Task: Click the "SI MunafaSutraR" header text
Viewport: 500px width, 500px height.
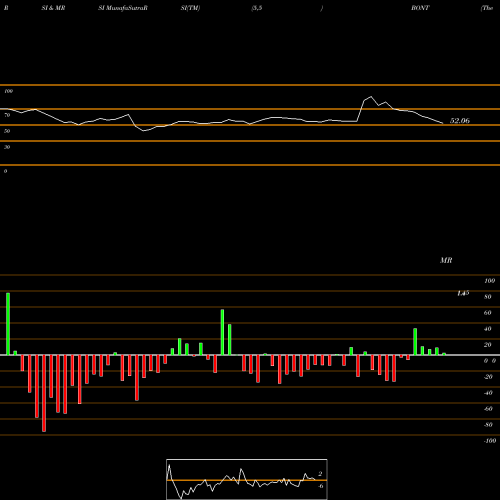Action: coord(123,8)
